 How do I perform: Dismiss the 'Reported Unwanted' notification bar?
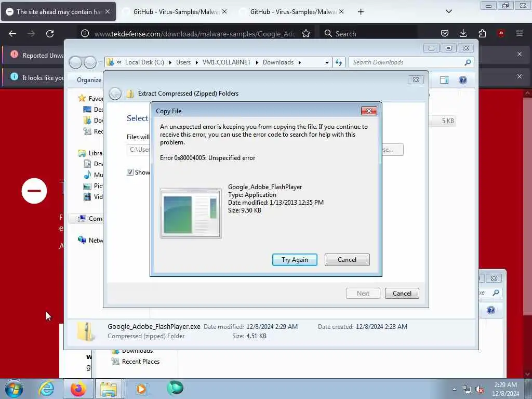[x=520, y=54]
